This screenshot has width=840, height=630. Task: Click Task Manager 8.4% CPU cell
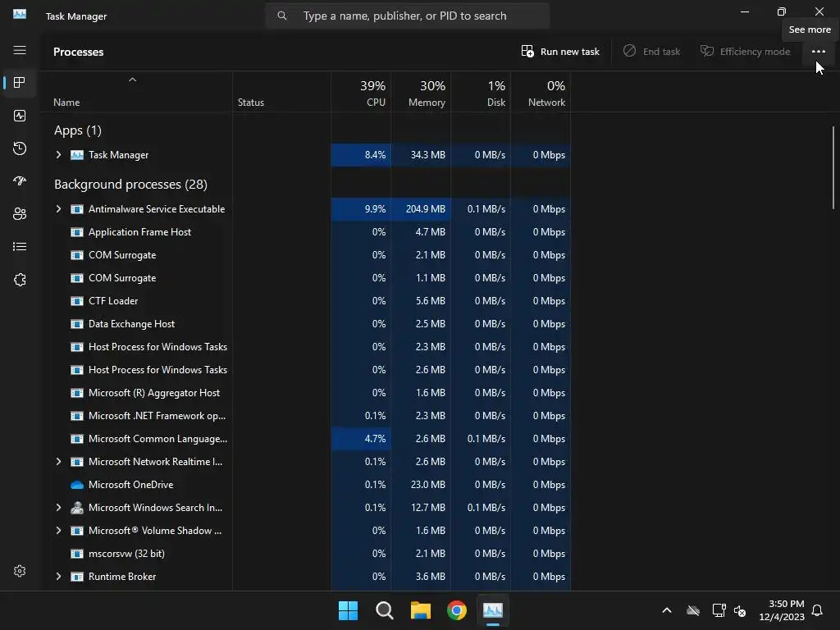[361, 155]
